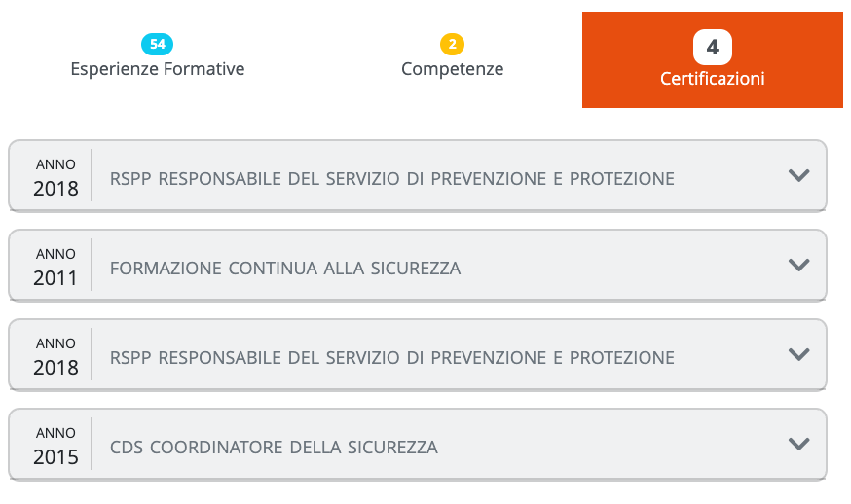Click the Anno 2011 year label
The image size is (851, 504).
(55, 267)
